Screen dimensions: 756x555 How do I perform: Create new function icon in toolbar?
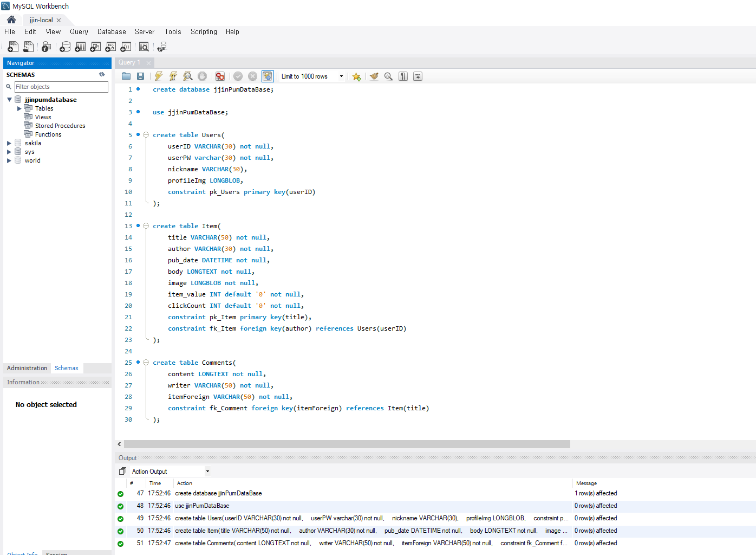coord(126,47)
